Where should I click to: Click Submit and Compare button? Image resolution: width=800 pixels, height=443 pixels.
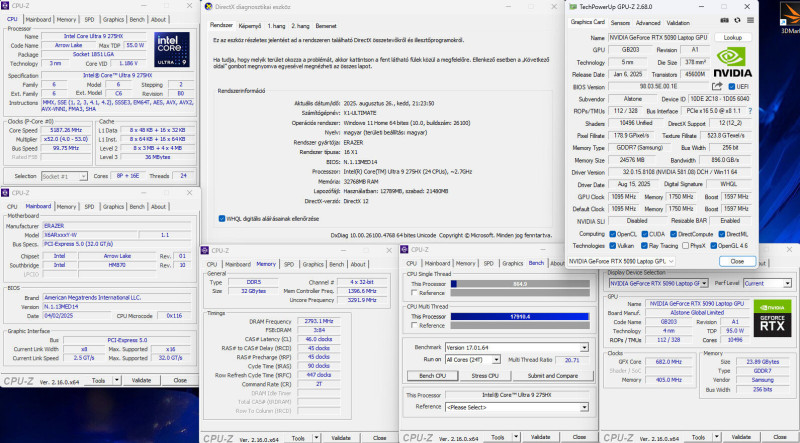[x=553, y=376]
